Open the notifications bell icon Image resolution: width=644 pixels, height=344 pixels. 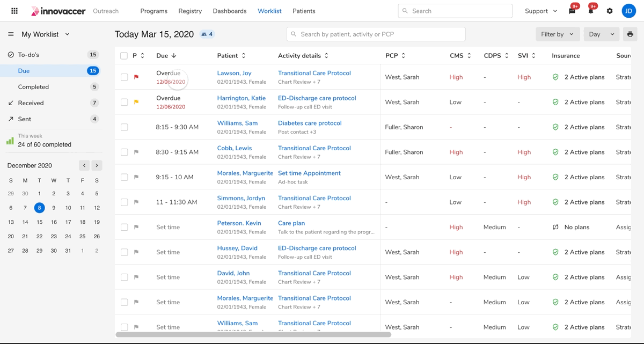coord(591,11)
